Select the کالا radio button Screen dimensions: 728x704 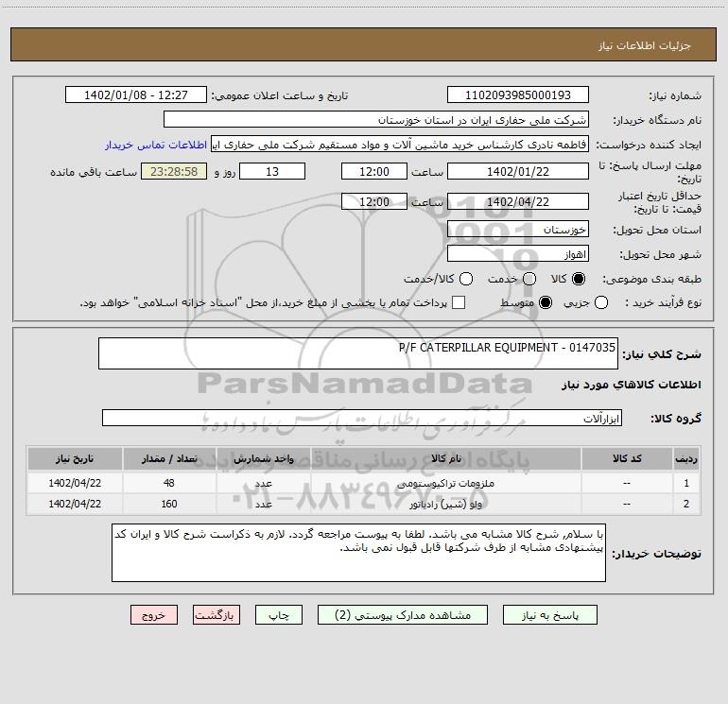pos(579,279)
